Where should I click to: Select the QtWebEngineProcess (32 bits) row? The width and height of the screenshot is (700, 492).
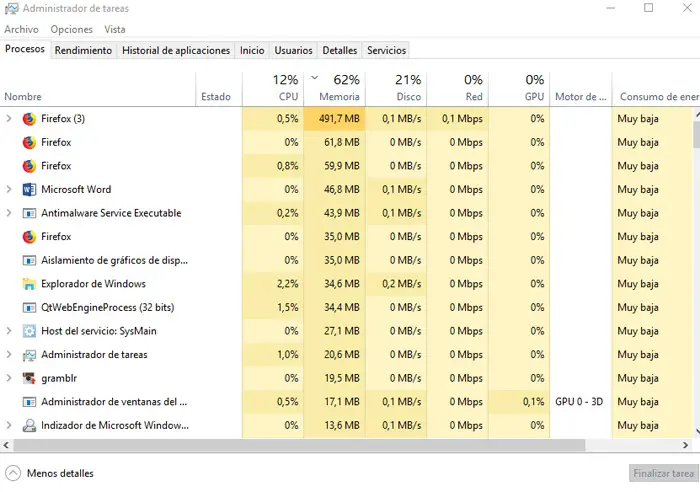pos(105,307)
